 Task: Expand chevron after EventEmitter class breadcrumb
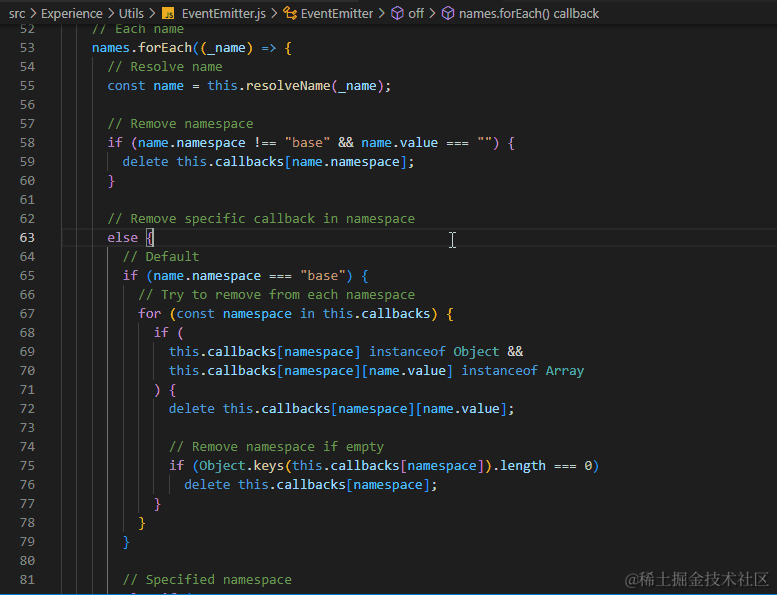click(381, 13)
